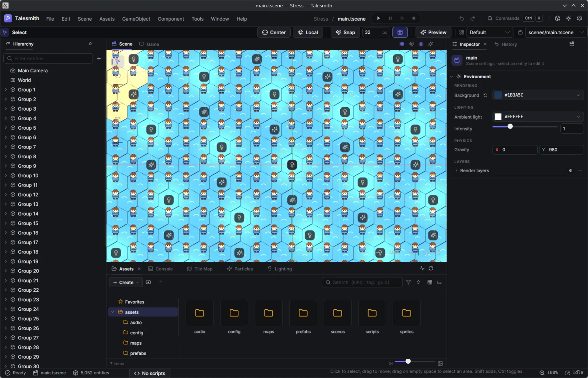This screenshot has height=378, width=588.
Task: Click the Preview button
Action: 433,32
